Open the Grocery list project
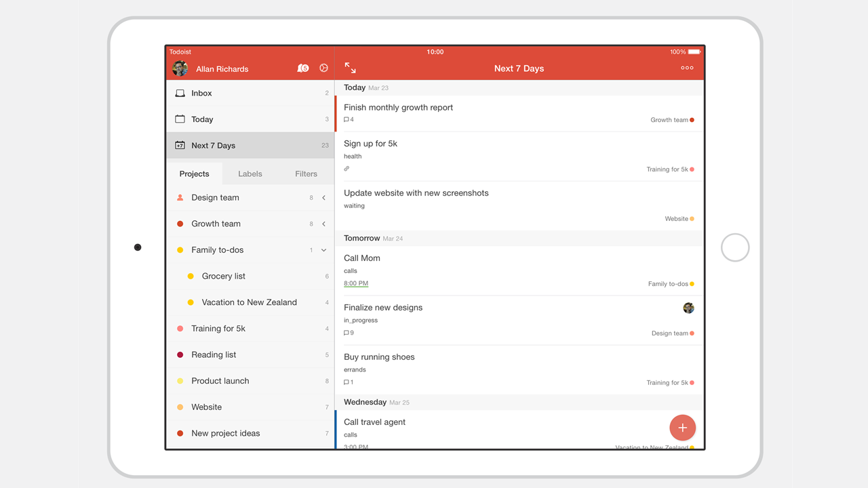 click(250, 276)
